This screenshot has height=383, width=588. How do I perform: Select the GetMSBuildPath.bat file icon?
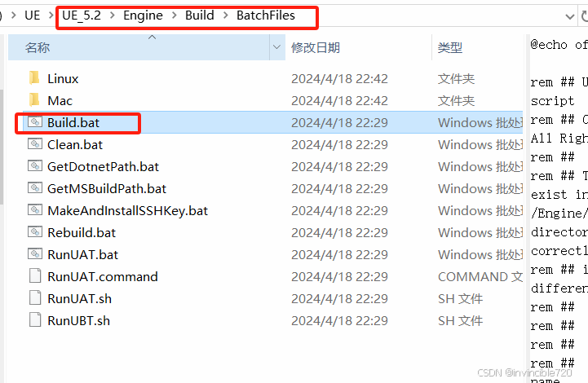(x=35, y=188)
